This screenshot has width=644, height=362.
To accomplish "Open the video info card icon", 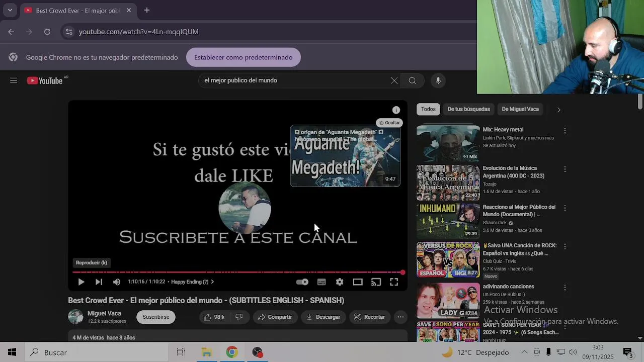I will pos(396,110).
